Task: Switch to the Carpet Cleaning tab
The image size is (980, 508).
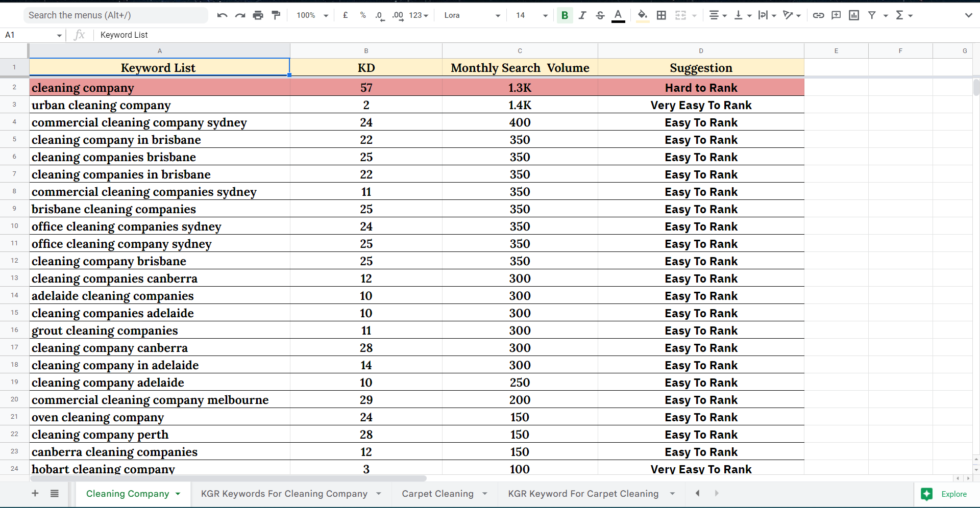Action: coord(438,494)
